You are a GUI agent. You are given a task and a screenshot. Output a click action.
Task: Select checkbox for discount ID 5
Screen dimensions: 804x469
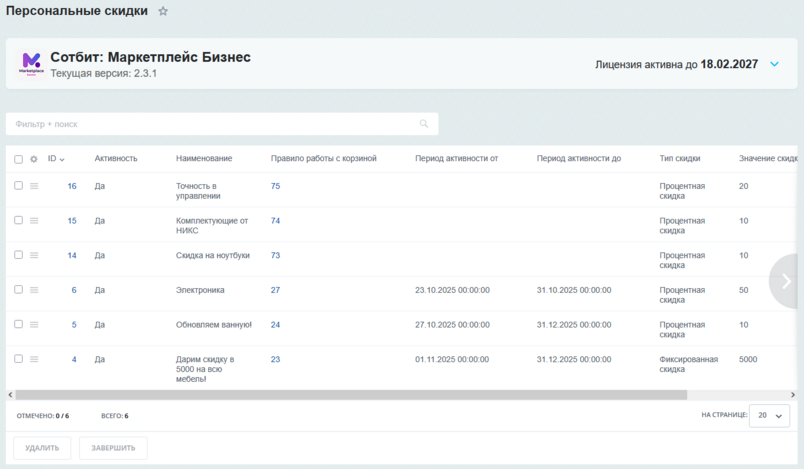point(18,324)
